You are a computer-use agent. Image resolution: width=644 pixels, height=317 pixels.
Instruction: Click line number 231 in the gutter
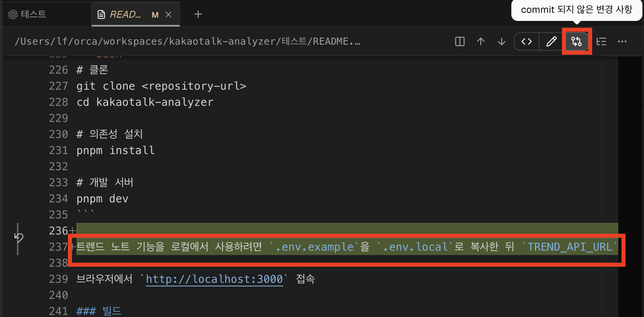tap(59, 150)
